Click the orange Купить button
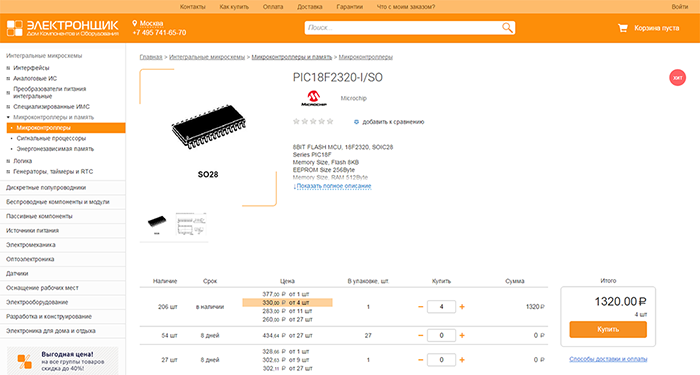Viewport: 700px width, 375px height. [x=608, y=329]
